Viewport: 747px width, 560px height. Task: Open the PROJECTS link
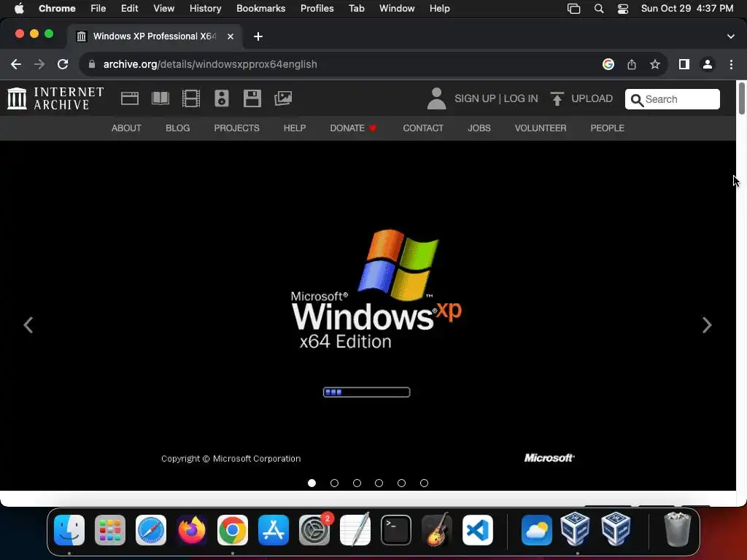236,128
